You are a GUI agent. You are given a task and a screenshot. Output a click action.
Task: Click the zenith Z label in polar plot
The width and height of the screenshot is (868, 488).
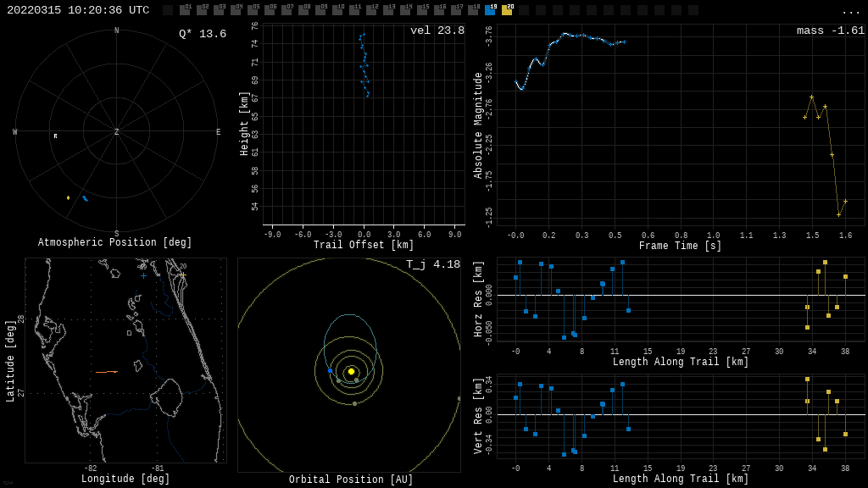[117, 132]
